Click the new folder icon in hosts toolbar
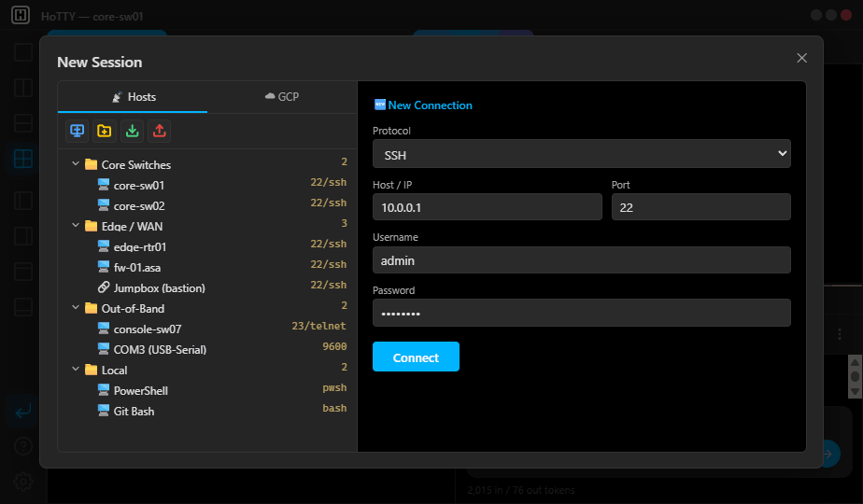863x504 pixels. coord(104,131)
